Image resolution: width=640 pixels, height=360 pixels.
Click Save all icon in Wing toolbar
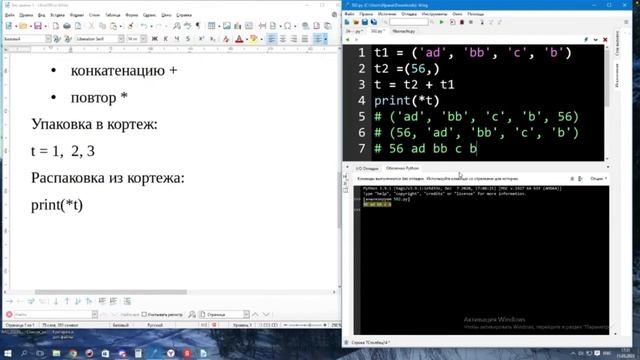pos(373,22)
